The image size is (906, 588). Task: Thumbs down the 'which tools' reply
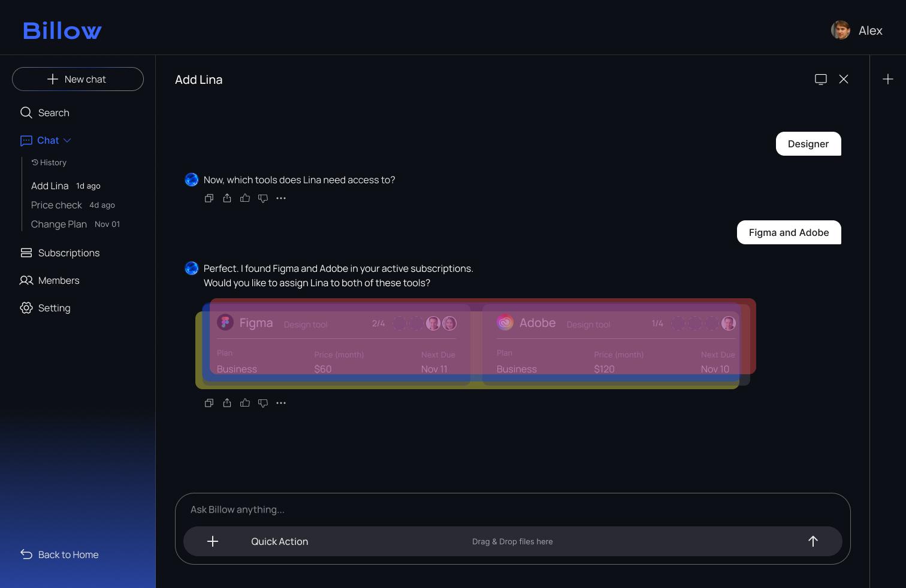click(x=263, y=198)
